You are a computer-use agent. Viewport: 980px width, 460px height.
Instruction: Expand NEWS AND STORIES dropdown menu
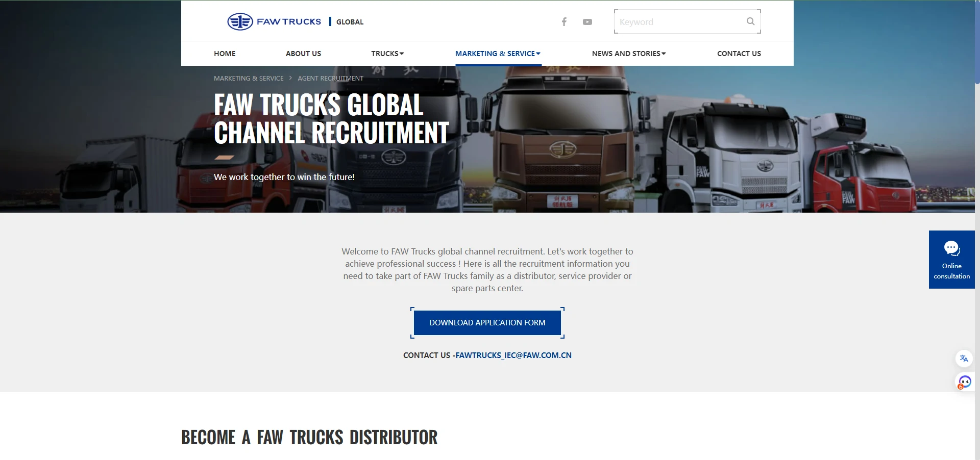click(629, 54)
